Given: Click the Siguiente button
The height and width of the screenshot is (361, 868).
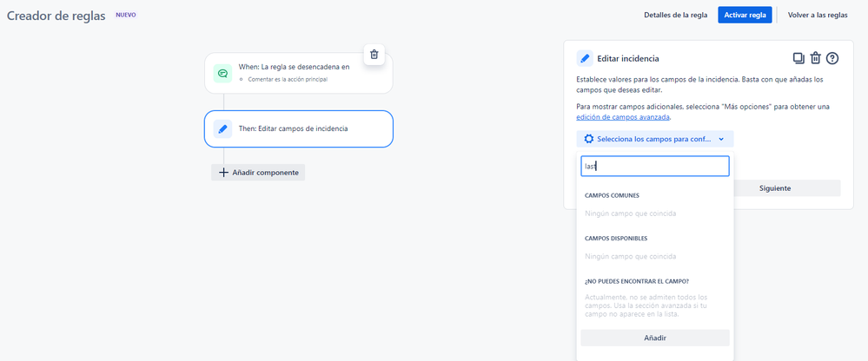Looking at the screenshot, I should point(774,188).
